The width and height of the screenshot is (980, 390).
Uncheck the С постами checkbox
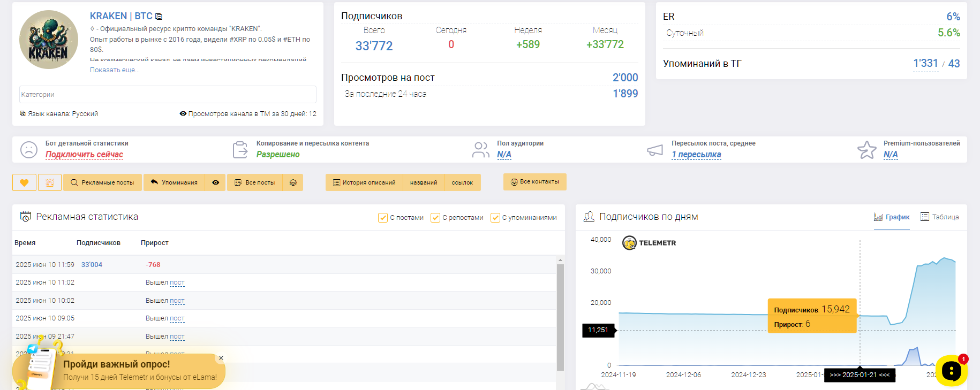pos(383,217)
